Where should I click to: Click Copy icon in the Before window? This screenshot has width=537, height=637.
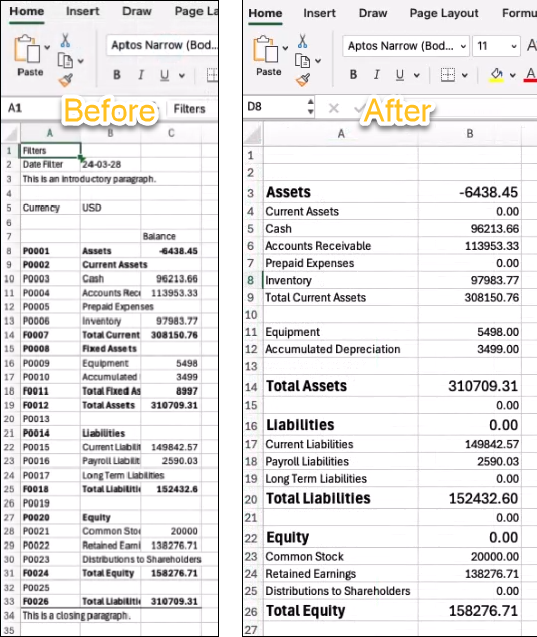(65, 61)
